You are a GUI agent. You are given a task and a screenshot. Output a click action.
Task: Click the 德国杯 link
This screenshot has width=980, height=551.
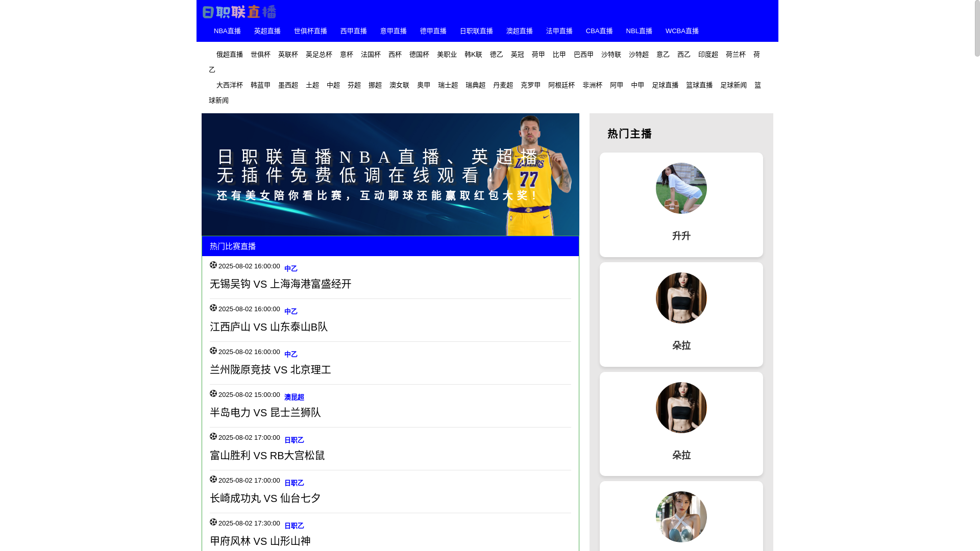click(x=419, y=55)
